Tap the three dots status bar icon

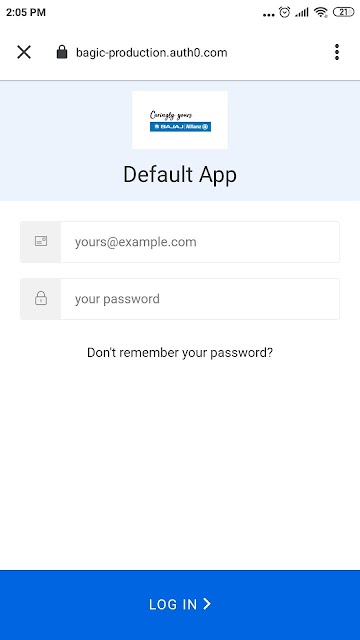pyautogui.click(x=269, y=15)
